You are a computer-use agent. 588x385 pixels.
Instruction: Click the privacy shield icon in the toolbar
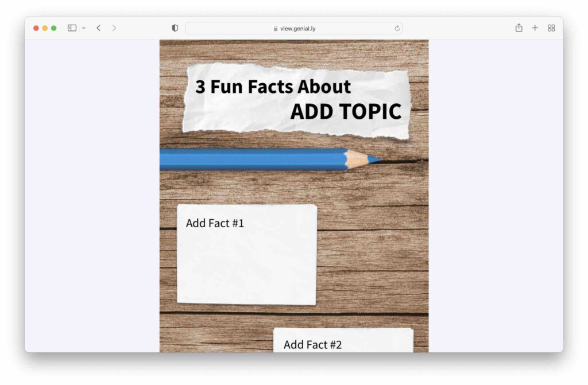[x=175, y=28]
